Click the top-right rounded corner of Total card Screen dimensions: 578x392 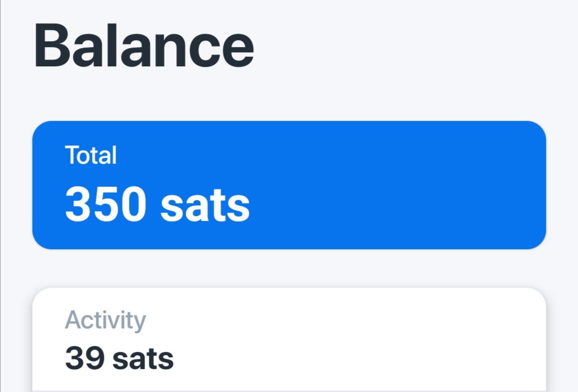540,127
